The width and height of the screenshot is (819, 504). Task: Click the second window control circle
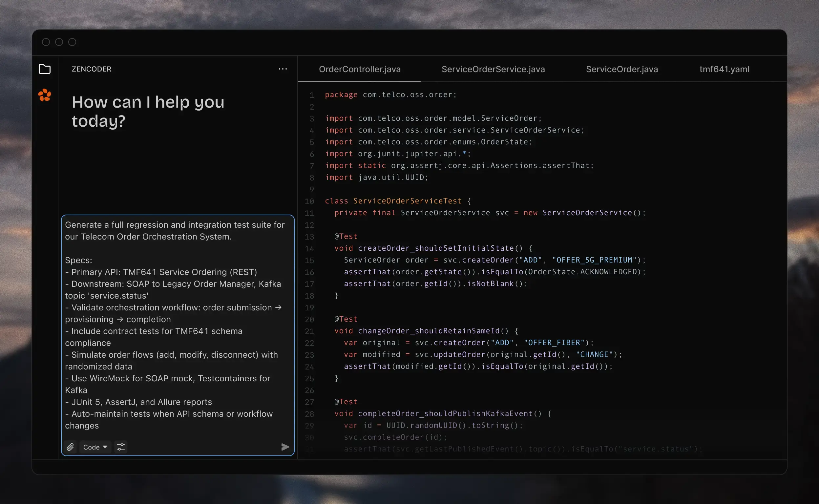[x=59, y=42]
